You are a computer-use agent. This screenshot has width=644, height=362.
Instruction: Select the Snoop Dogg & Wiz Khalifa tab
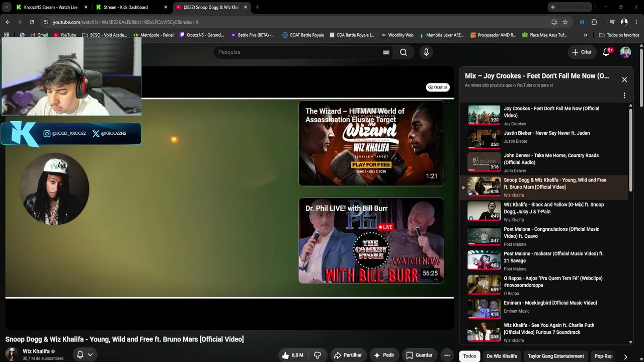click(211, 7)
